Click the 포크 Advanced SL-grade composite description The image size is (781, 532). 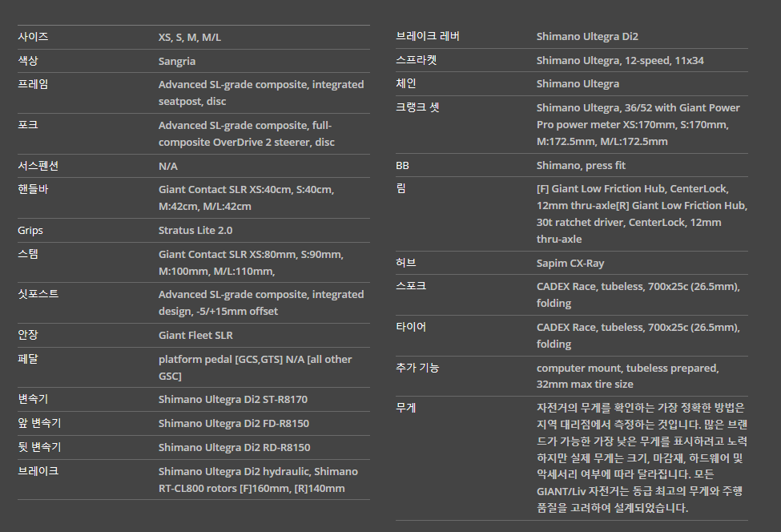(x=246, y=134)
